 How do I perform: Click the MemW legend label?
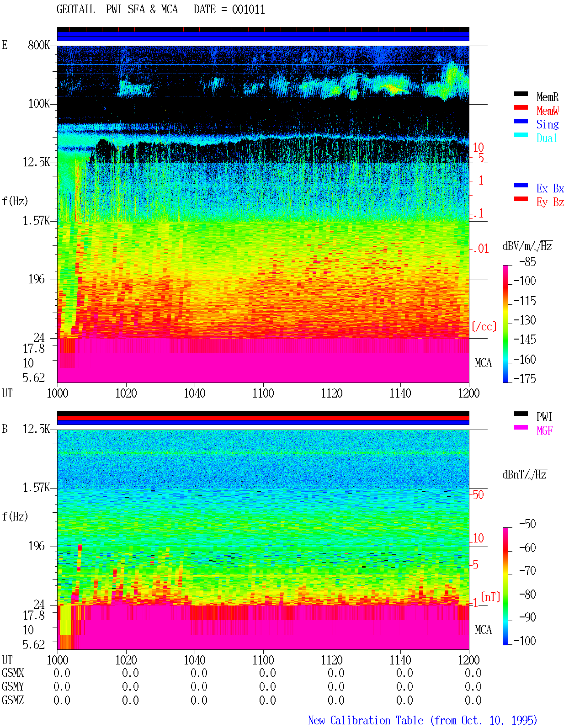(548, 111)
